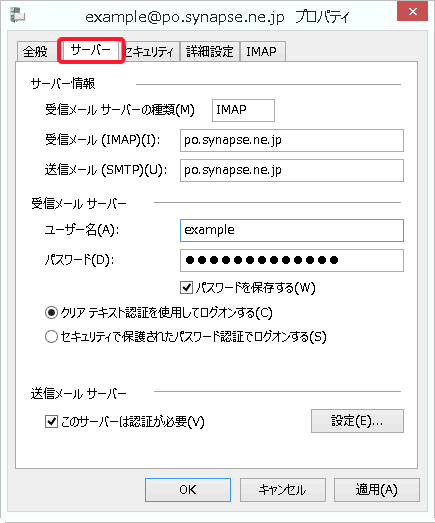Go to the 詳細設定 tab
This screenshot has height=523, width=435.
209,52
